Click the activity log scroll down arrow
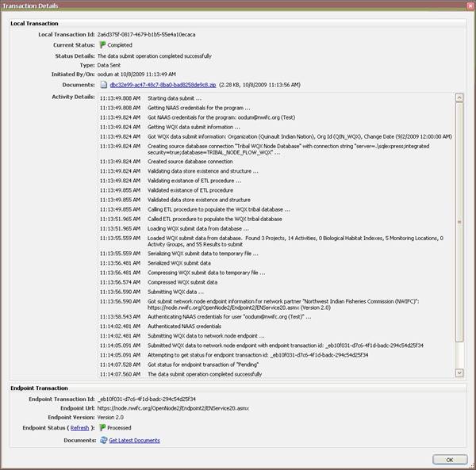Screen dimensions: 476x470 click(459, 373)
